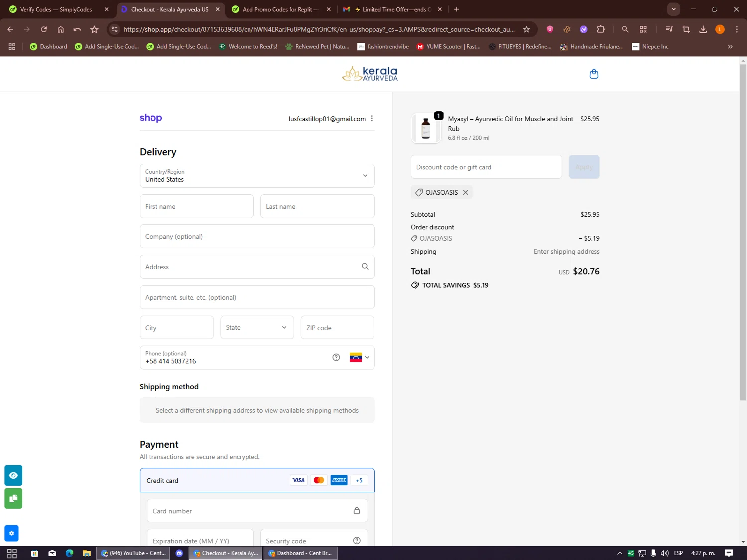Open account options three-dot menu beside email
Screen dimensions: 747x560
click(372, 119)
